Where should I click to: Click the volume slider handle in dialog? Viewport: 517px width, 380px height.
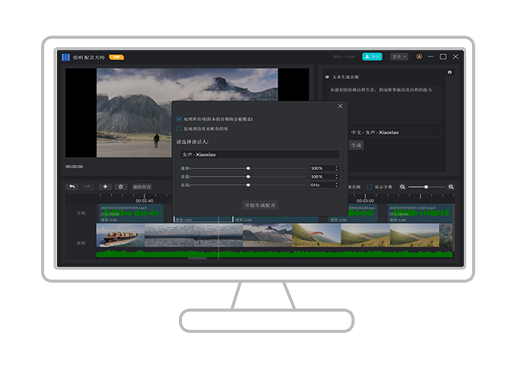[248, 177]
